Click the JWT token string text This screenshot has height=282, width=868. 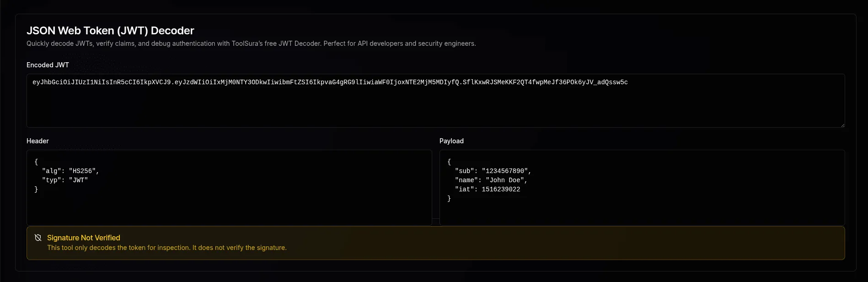tap(329, 82)
